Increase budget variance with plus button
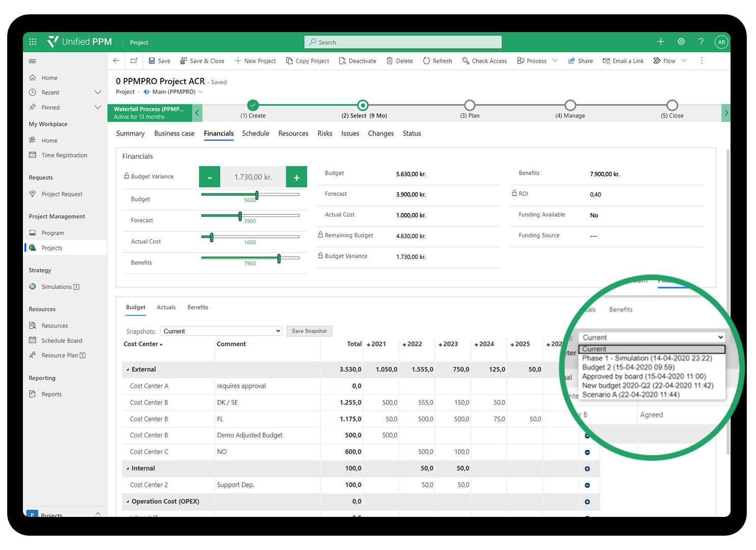This screenshot has width=756, height=550. [296, 177]
